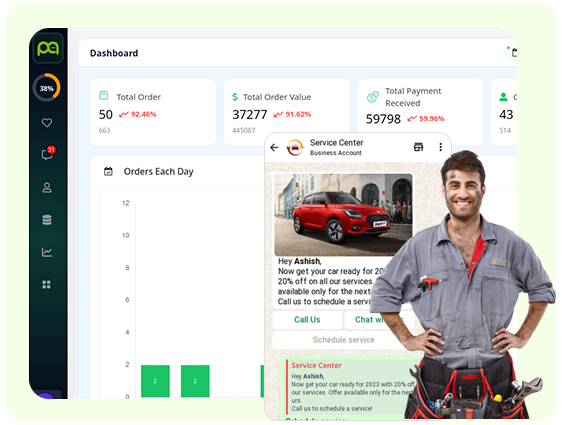The height and width of the screenshot is (425, 562).
Task: Click the Dashboard header title
Action: click(x=114, y=53)
